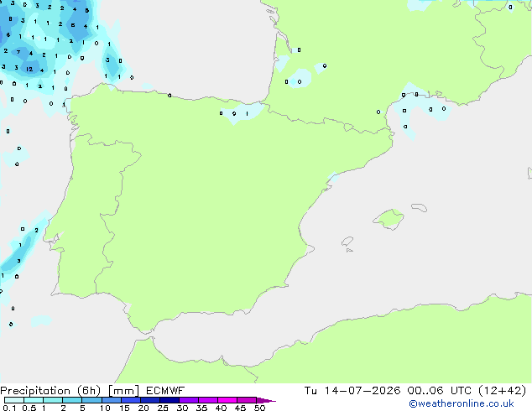
Task: Click the legend label '50'
Action: 259,408
